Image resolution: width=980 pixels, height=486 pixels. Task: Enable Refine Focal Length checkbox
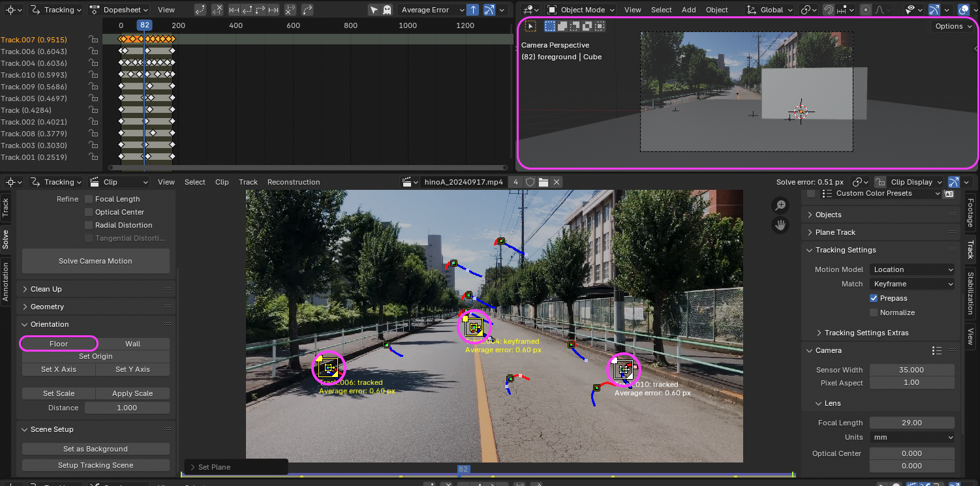tap(89, 199)
